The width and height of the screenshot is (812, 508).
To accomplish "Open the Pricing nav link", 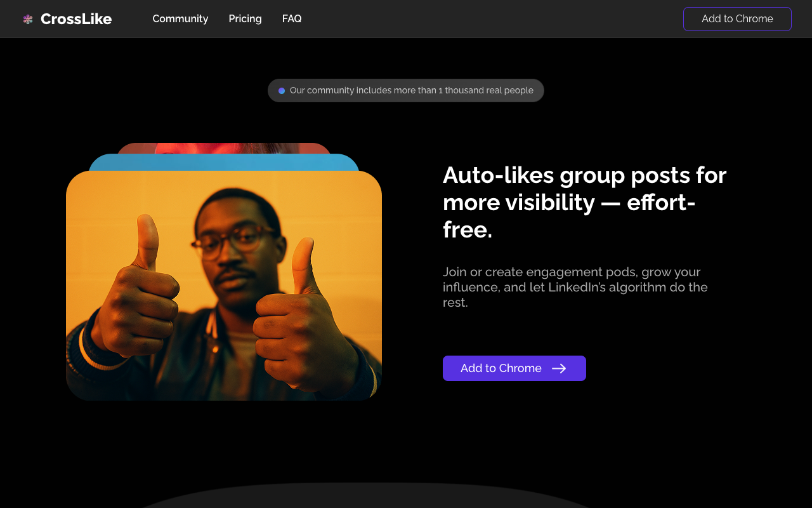I will 245,19.
